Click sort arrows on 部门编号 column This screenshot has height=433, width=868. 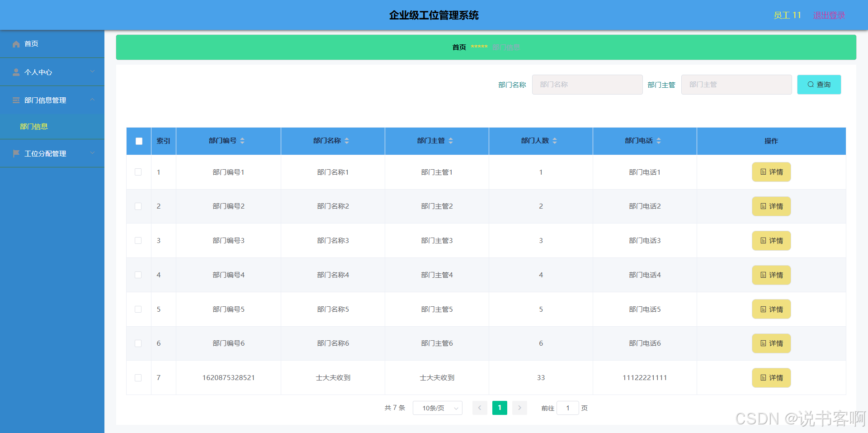[242, 141]
